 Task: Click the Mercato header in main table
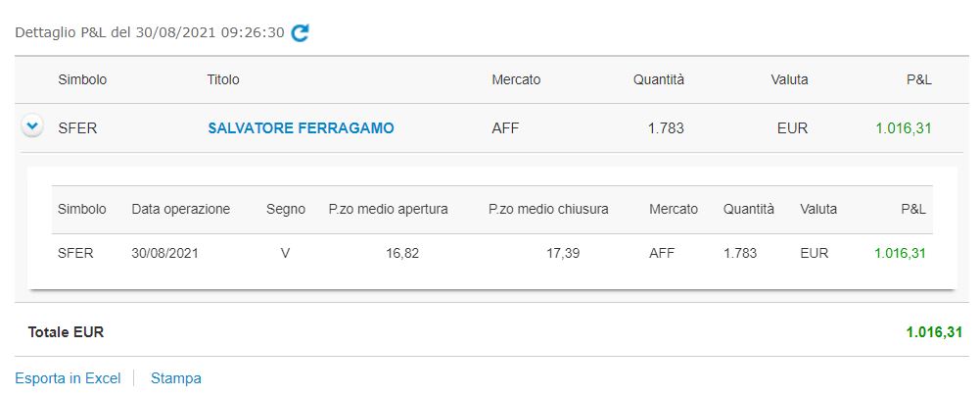(x=516, y=80)
